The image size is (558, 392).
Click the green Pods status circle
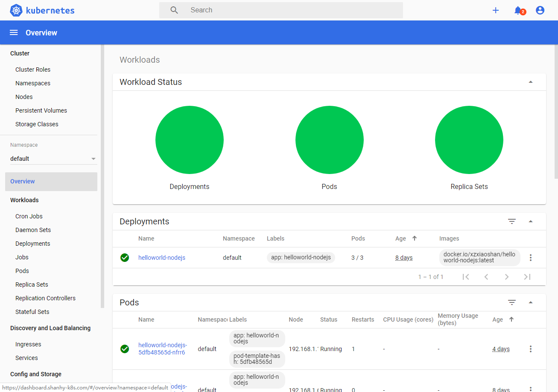(330, 140)
